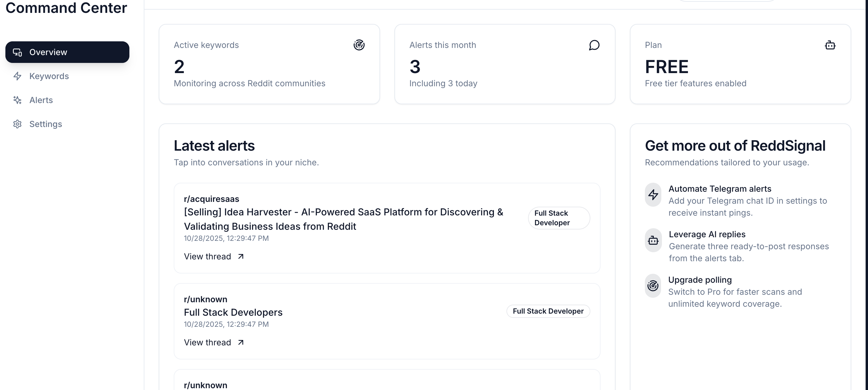Select the Keywords lightning icon in sidebar

pos(17,76)
